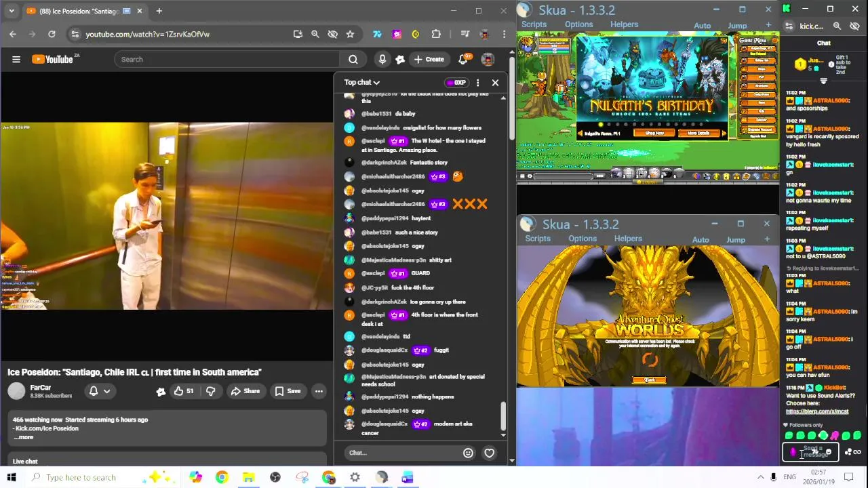Like the video with thumbs up
The height and width of the screenshot is (488, 868).
(183, 391)
